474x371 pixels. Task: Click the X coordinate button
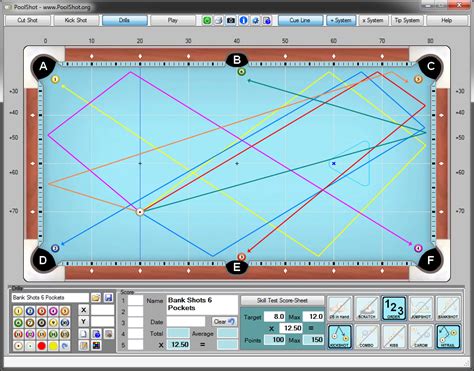tap(84, 310)
